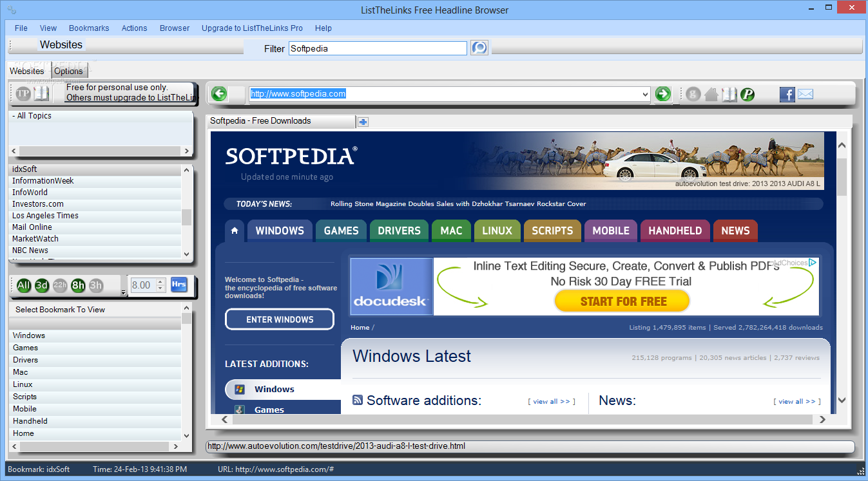Share via the Facebook icon
868x481 pixels.
tap(787, 94)
